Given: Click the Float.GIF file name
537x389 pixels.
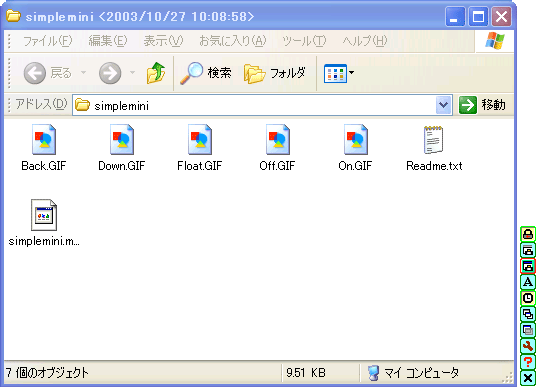Looking at the screenshot, I should click(x=200, y=166).
